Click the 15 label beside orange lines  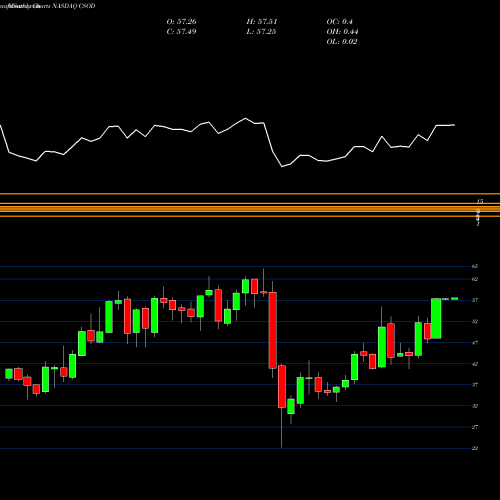(x=480, y=201)
